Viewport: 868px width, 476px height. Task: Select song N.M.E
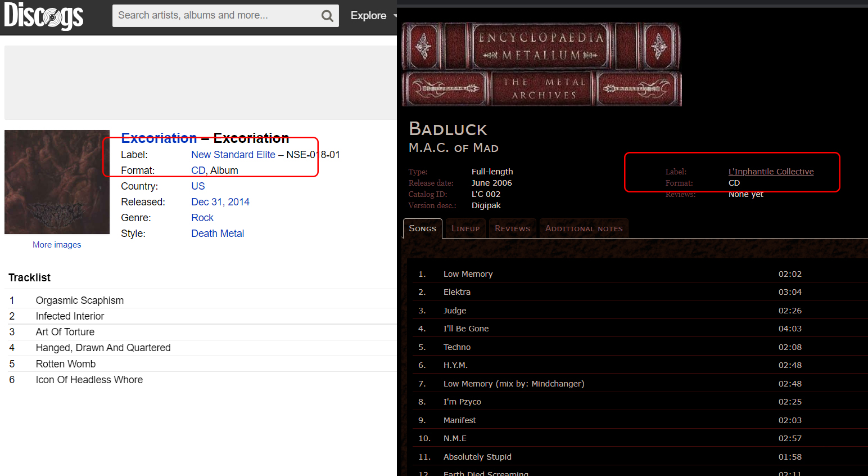click(x=455, y=438)
